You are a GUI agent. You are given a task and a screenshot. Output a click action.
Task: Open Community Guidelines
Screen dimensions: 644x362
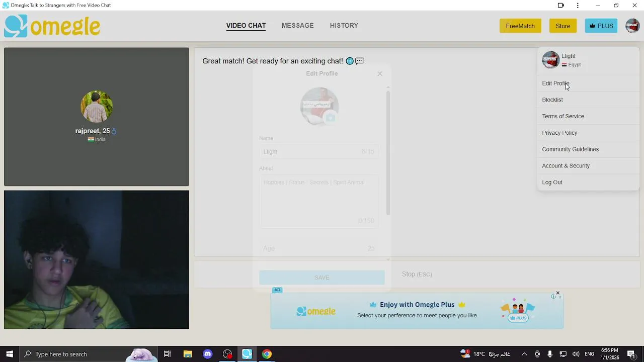point(588,149)
